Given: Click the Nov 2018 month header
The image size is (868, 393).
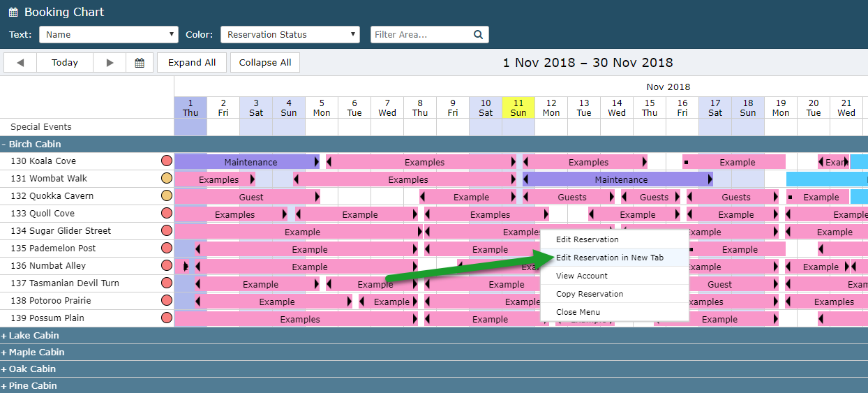Looking at the screenshot, I should pyautogui.click(x=668, y=87).
